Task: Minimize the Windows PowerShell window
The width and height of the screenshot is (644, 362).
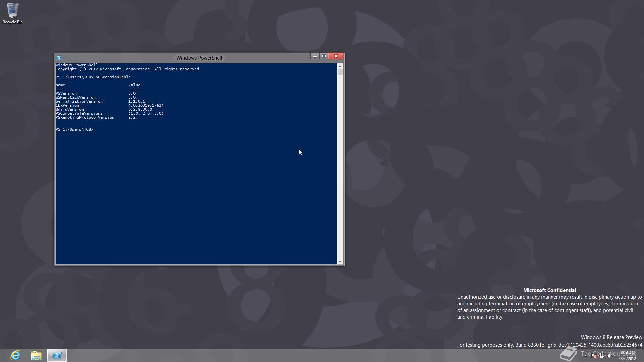Action: tap(315, 56)
